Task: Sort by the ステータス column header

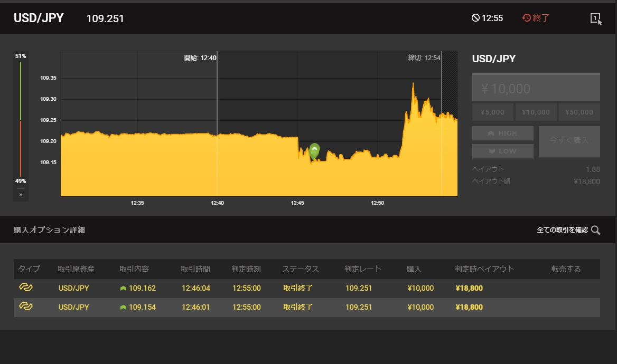Action: click(301, 269)
